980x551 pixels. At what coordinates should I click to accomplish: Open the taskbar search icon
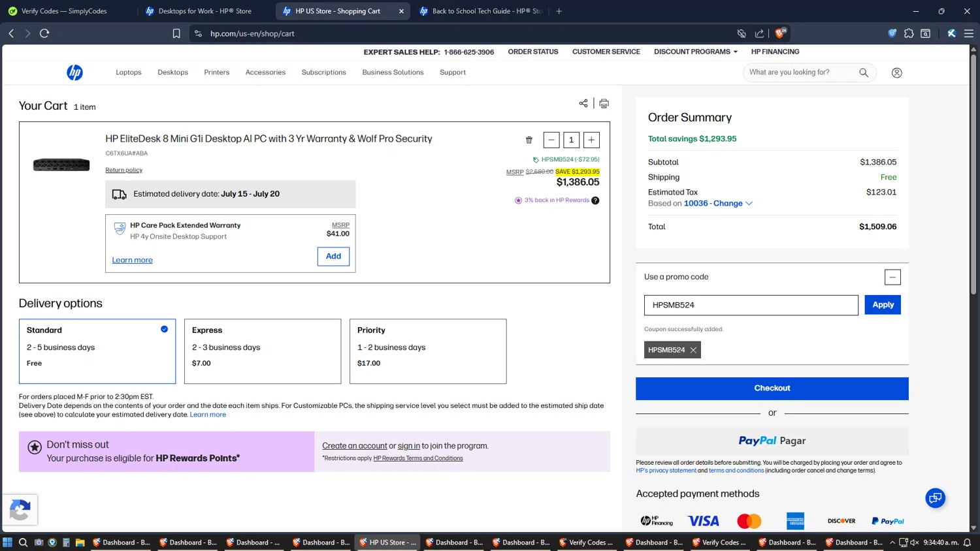23,543
